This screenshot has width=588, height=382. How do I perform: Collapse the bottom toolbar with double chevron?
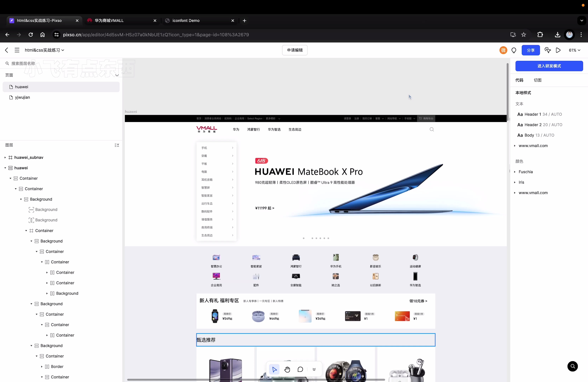click(314, 369)
